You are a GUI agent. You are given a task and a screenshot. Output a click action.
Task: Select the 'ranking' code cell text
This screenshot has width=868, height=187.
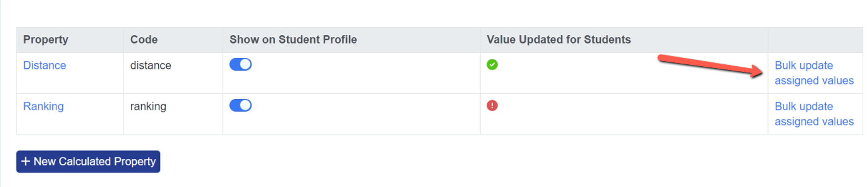(148, 107)
